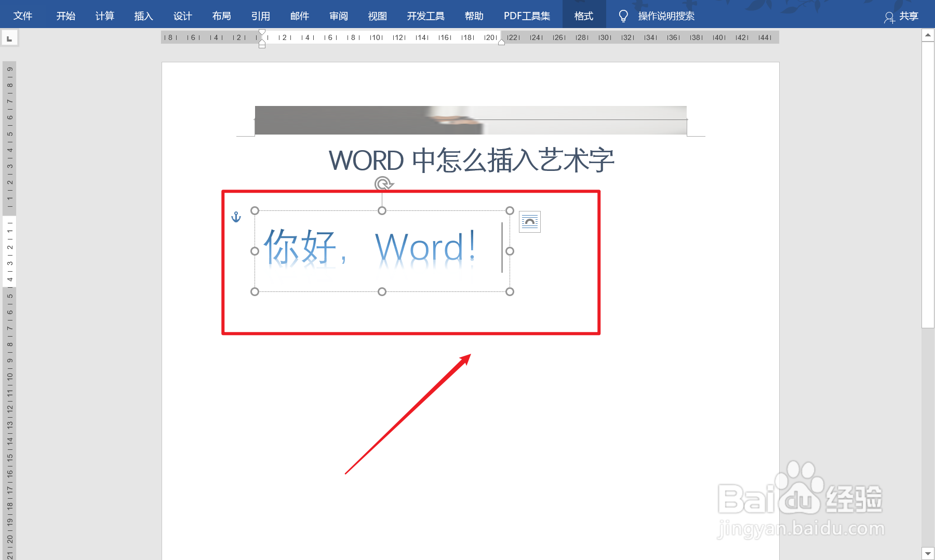Image resolution: width=935 pixels, height=560 pixels.
Task: Click the bottom-center resize handle of the WordArt box
Action: 382,291
